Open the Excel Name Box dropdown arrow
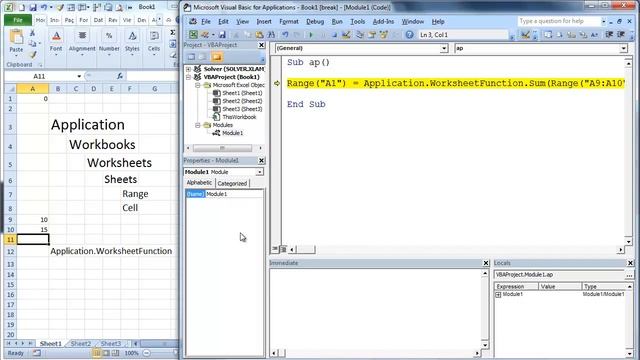This screenshot has width=640, height=360. 79,76
